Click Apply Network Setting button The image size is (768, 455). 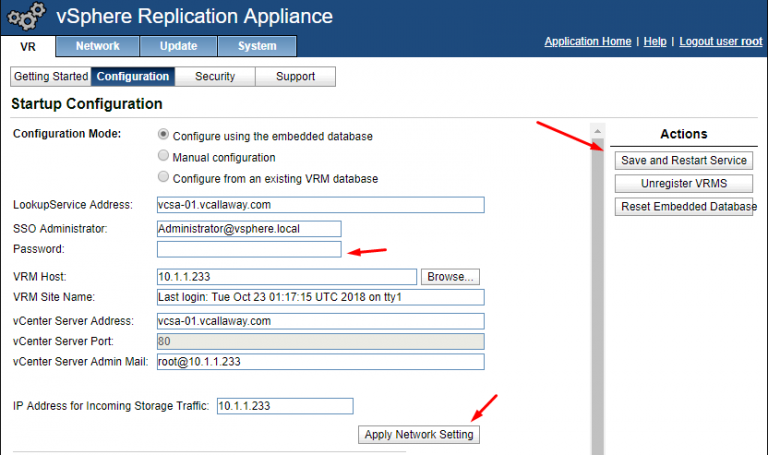tap(419, 435)
